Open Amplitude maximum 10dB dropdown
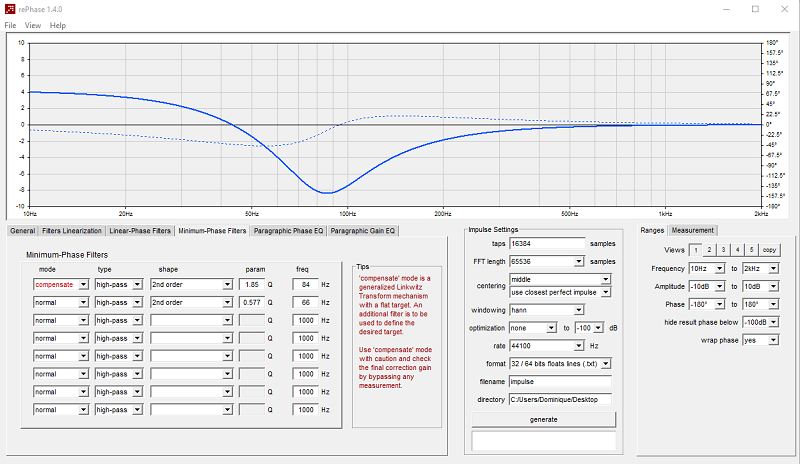The image size is (800, 464). [761, 286]
